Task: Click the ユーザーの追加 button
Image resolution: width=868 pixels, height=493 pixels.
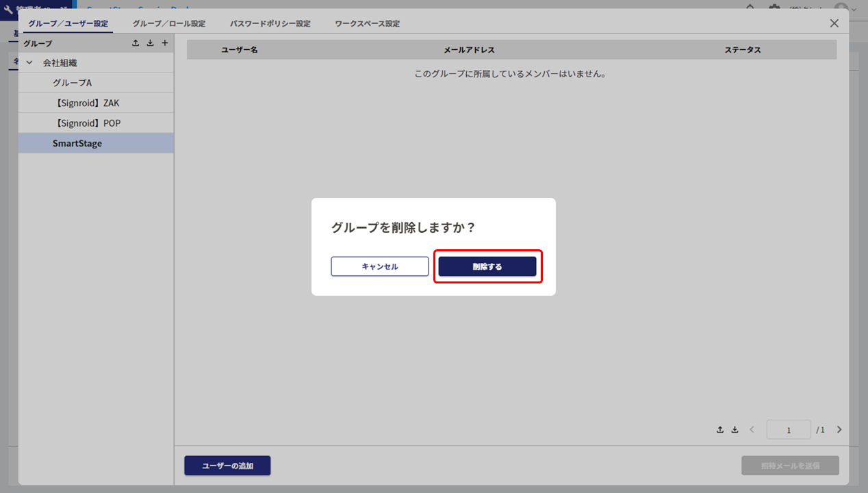Action: 227,466
